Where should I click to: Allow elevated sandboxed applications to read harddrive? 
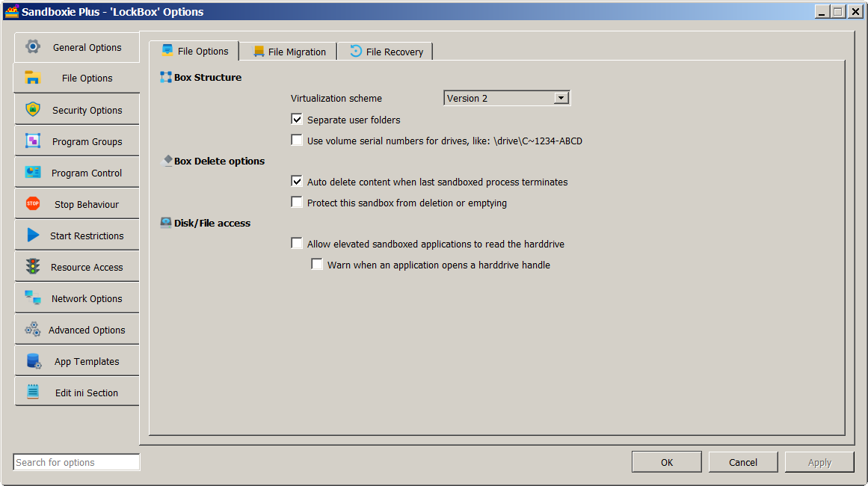pyautogui.click(x=297, y=244)
